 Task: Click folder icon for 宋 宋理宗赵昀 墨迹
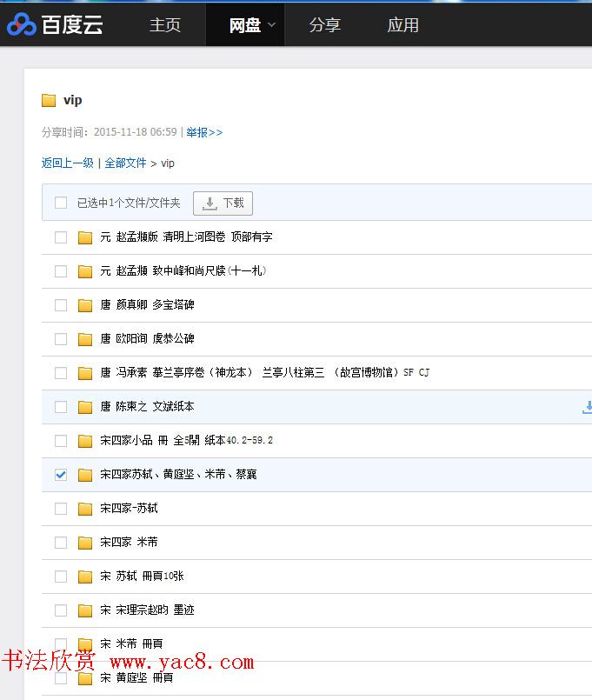pyautogui.click(x=85, y=610)
